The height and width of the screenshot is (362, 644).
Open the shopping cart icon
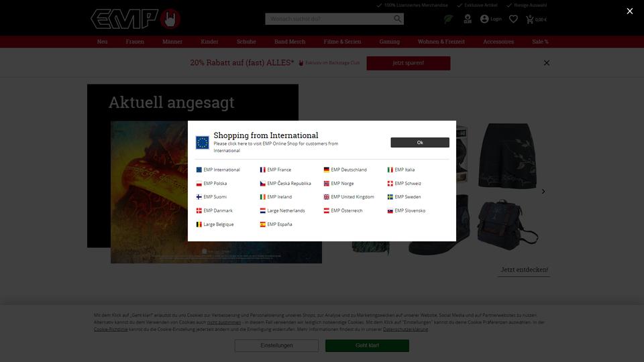536,19
